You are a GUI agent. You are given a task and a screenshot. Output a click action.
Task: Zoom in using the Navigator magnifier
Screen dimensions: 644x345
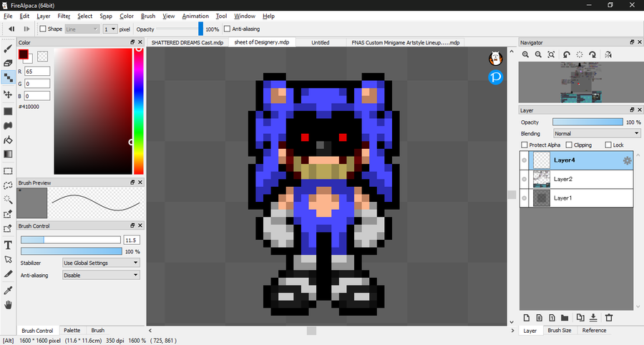(x=525, y=54)
